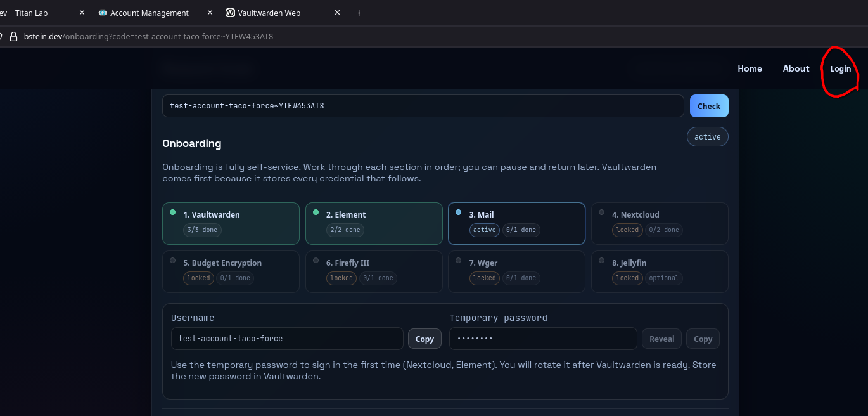Viewport: 868px width, 416px height.
Task: Click the Vaultwarden Web tab favicon
Action: [x=230, y=13]
